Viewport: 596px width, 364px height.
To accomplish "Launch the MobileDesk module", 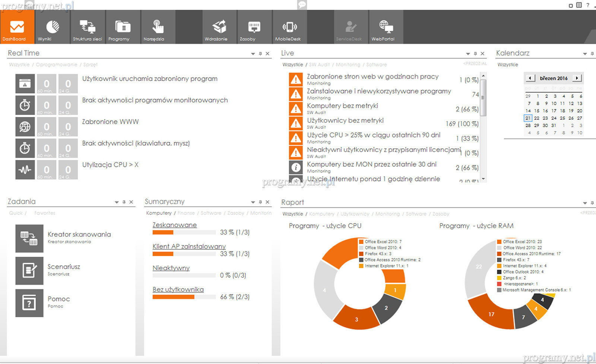I will (289, 28).
